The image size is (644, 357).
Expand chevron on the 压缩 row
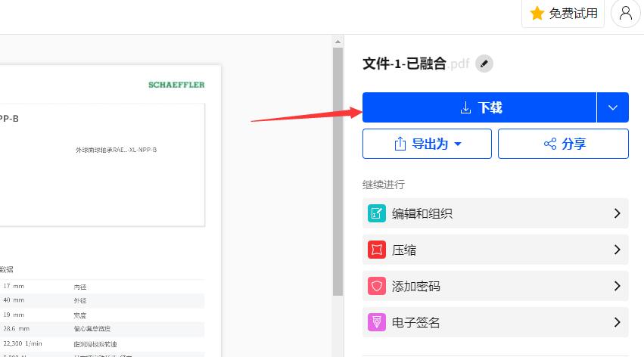tap(617, 250)
